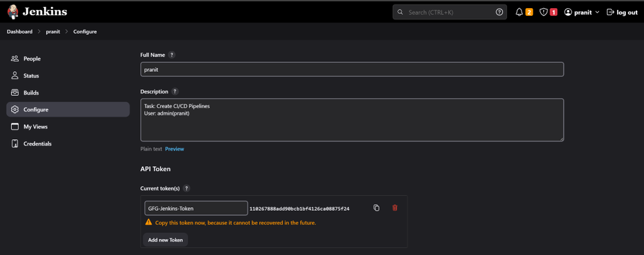Click the Credentials sidebar icon

click(15, 144)
